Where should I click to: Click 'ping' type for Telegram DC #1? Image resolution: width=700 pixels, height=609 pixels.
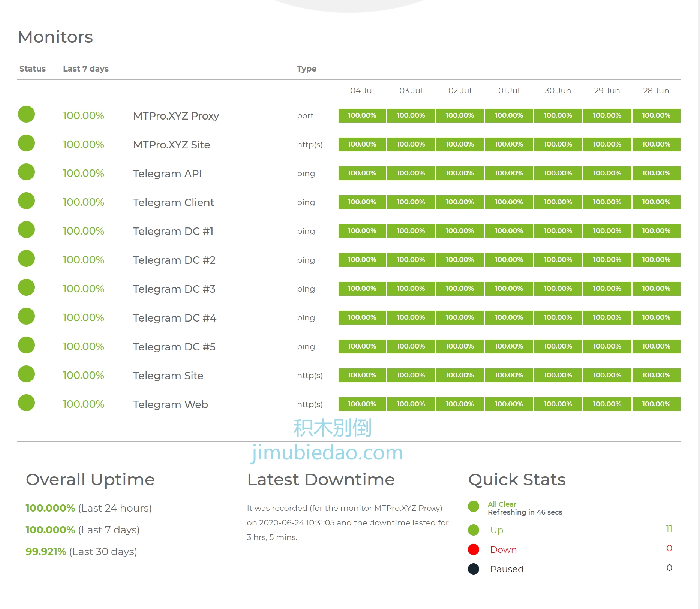coord(306,232)
